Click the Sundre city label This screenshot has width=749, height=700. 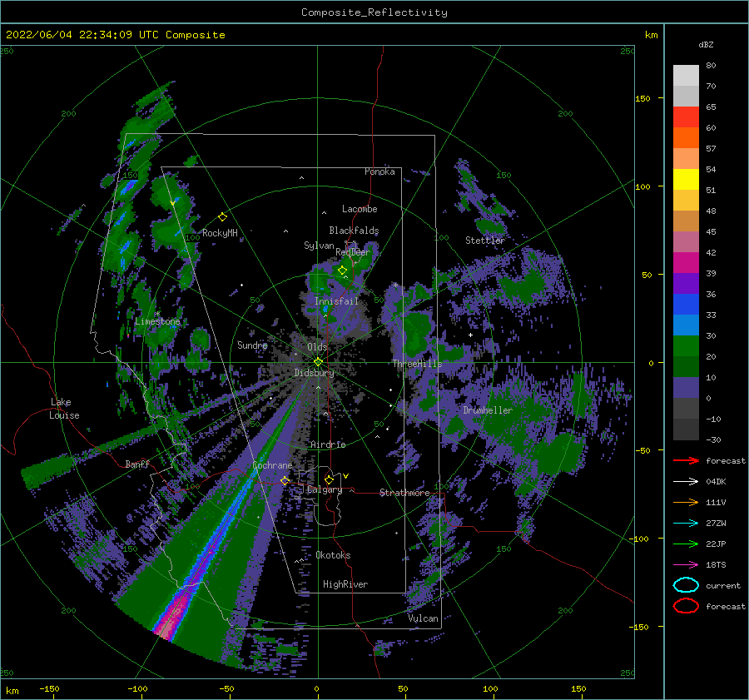tap(252, 345)
